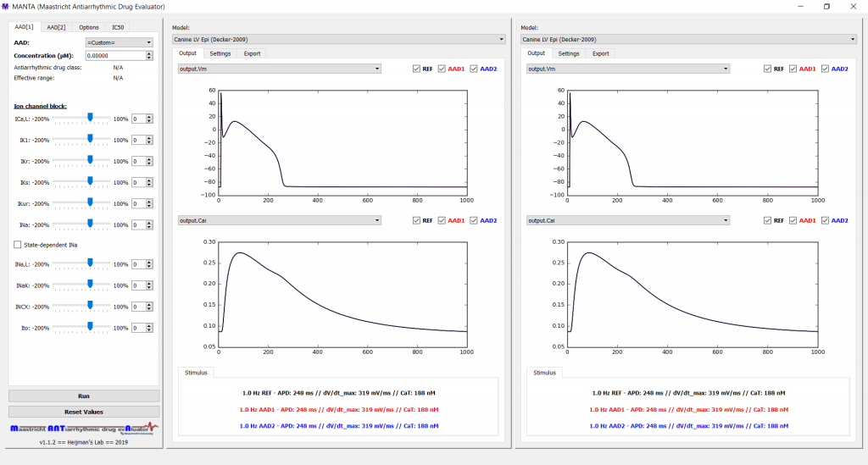Click the IKs percent value spinbox

[142, 182]
